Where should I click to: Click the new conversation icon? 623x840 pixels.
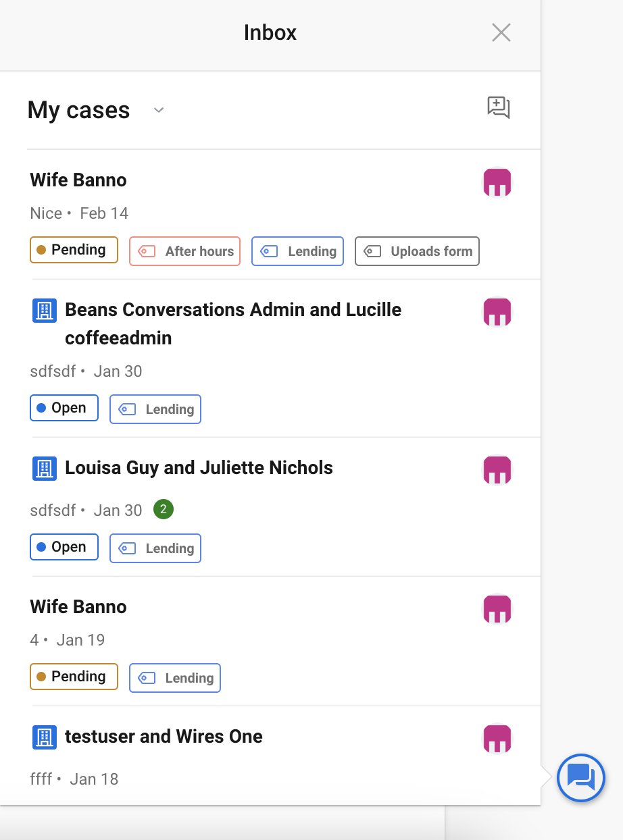(x=499, y=108)
